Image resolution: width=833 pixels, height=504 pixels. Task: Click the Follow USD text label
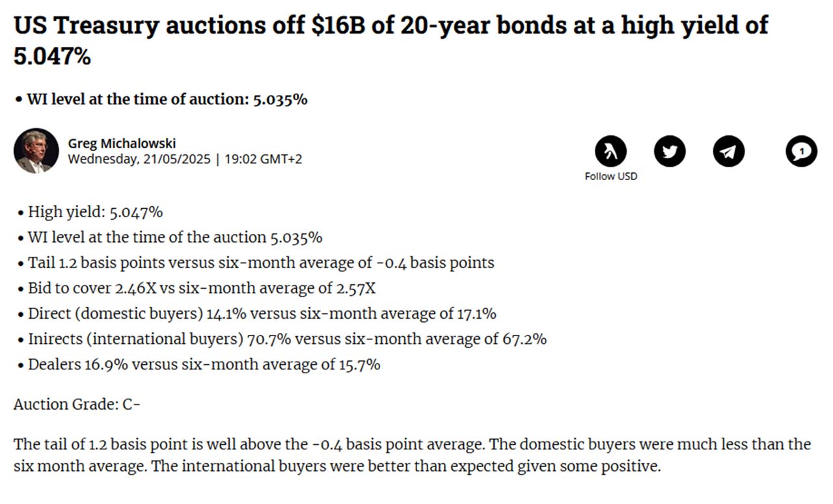[610, 176]
